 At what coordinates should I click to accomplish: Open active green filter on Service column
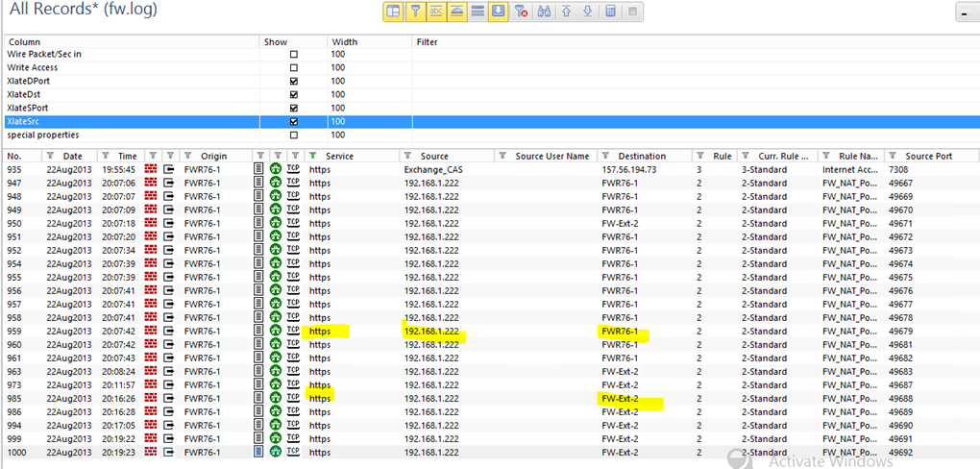coord(312,156)
